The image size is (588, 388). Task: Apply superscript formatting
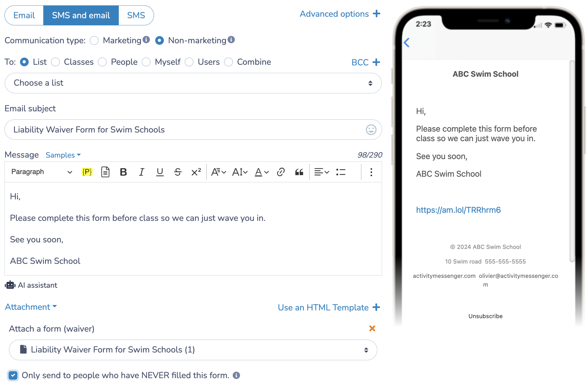point(196,172)
